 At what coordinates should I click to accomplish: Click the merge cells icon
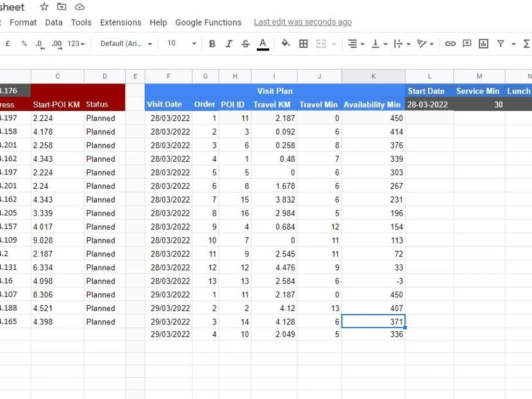(x=321, y=44)
